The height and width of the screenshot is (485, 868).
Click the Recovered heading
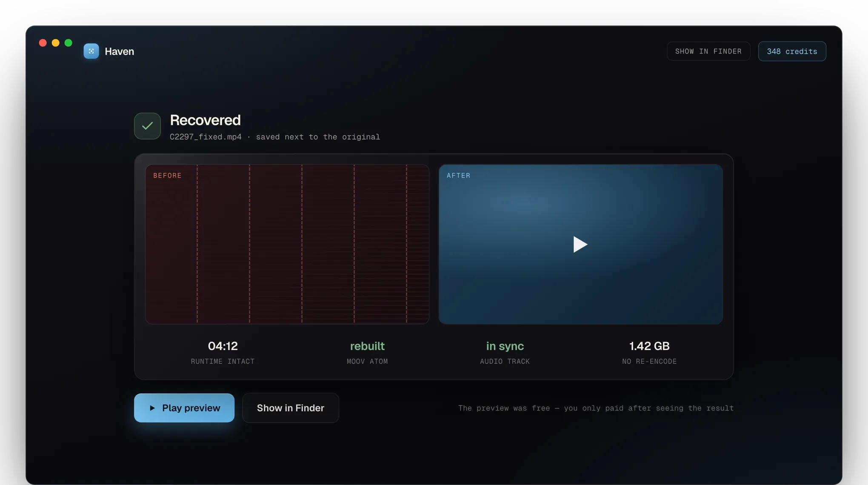point(205,120)
